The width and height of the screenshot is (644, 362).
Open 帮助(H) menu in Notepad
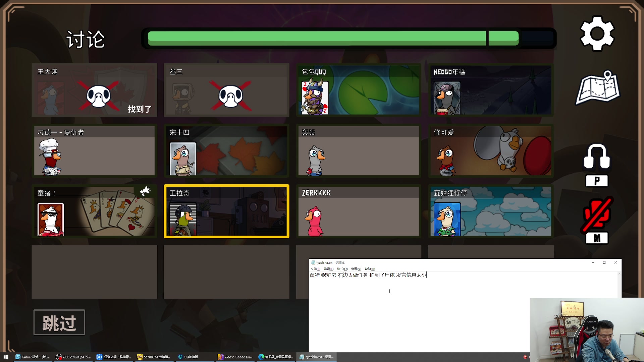(x=370, y=269)
